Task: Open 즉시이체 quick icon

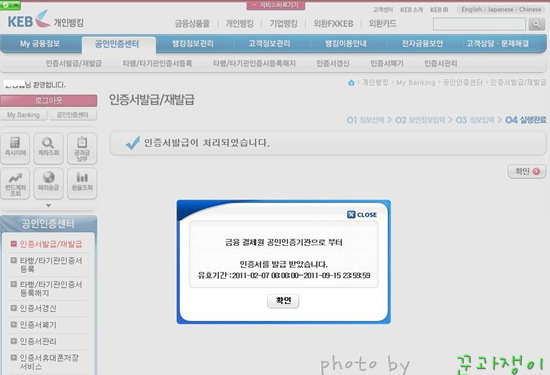Action: pyautogui.click(x=15, y=148)
